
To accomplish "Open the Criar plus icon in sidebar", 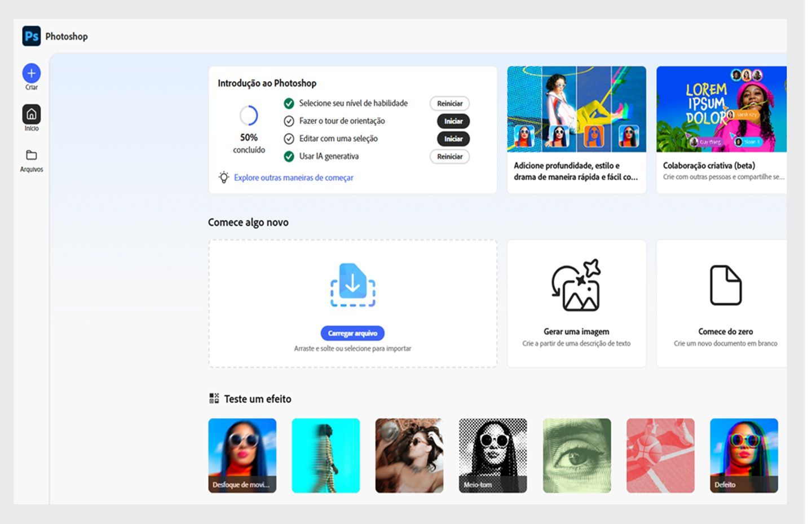I will pos(32,73).
